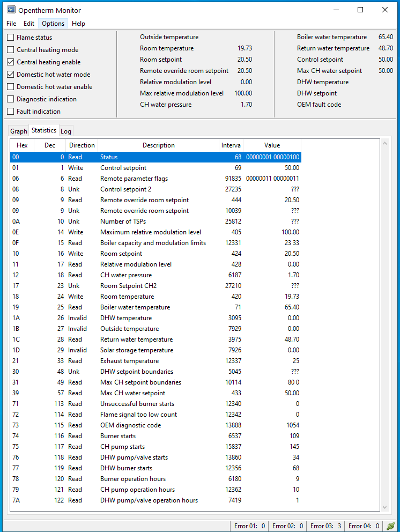The image size is (400, 532).
Task: Click the Opentherm Monitor title bar icon
Action: 11,10
